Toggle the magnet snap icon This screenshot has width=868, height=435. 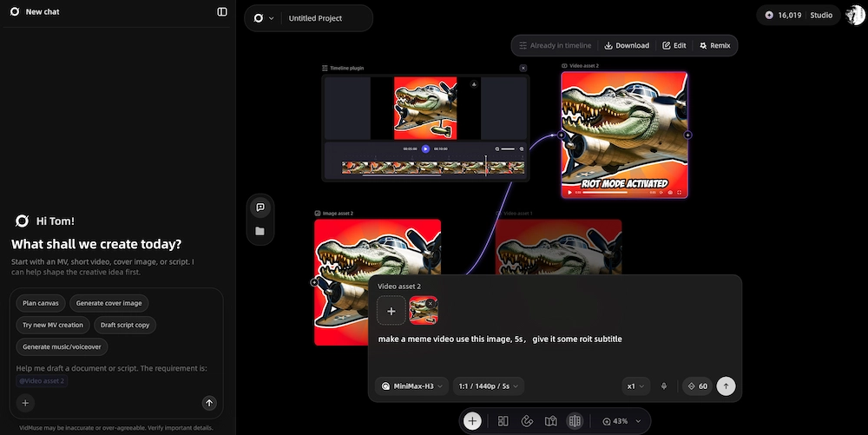point(527,421)
